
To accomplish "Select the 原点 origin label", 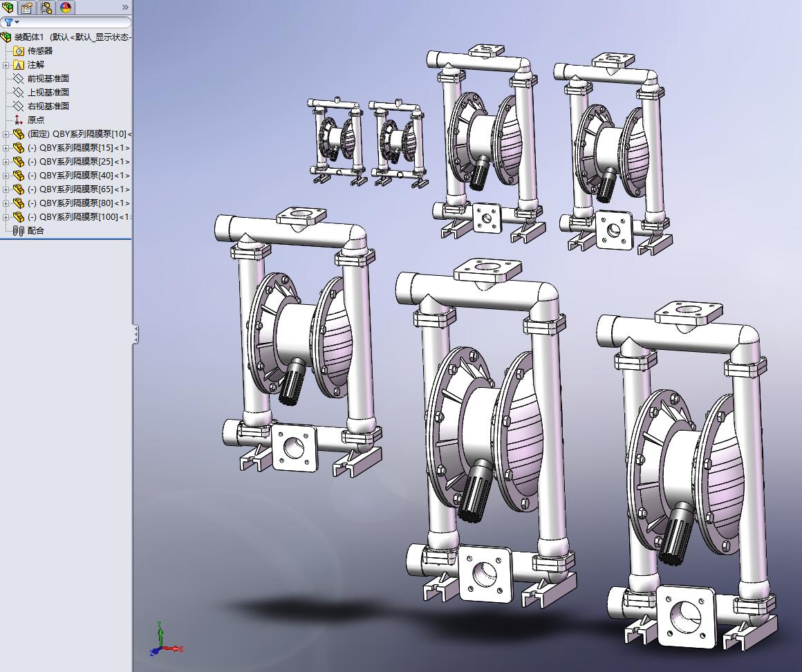I will pos(36,120).
